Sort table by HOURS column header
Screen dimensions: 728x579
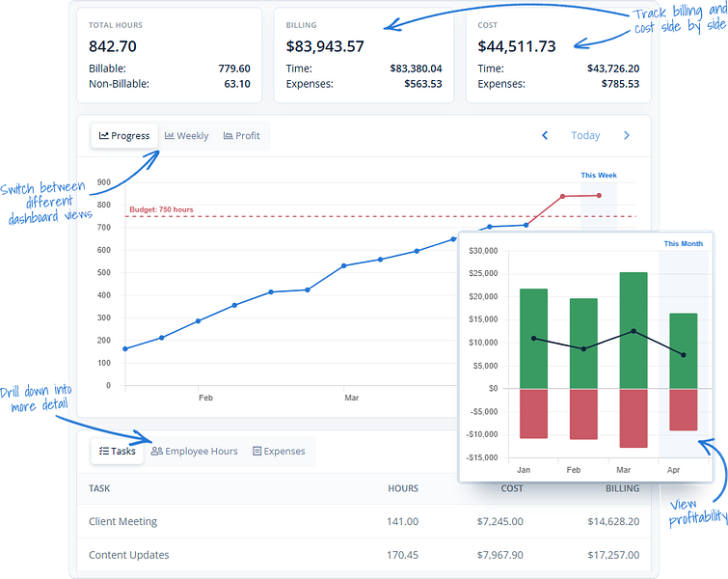tap(403, 488)
